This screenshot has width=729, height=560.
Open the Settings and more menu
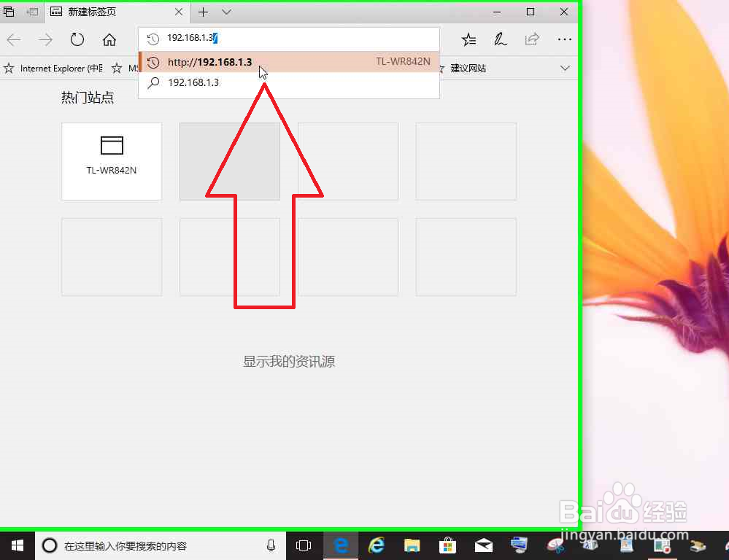coord(565,40)
